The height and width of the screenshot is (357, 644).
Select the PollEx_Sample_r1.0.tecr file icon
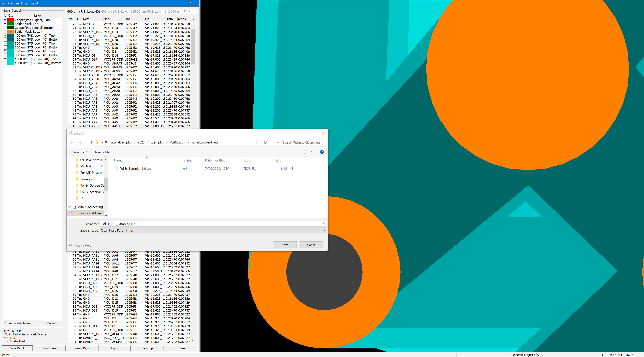click(x=116, y=168)
